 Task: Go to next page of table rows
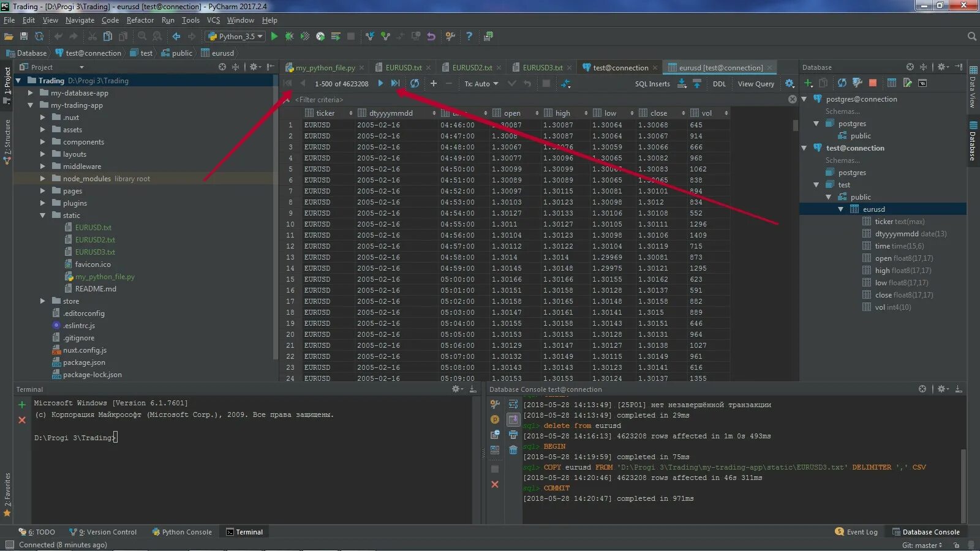(x=380, y=83)
